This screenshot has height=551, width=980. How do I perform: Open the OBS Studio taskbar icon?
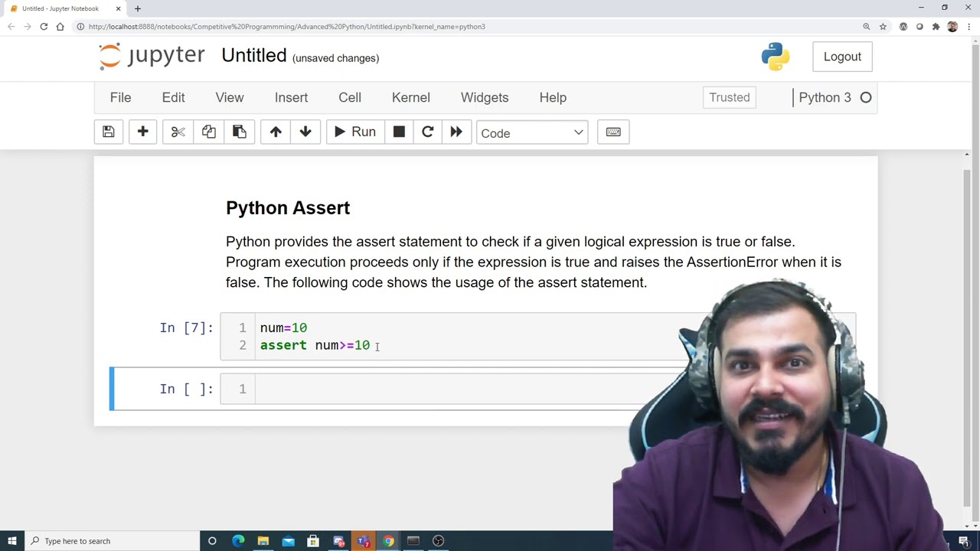pyautogui.click(x=438, y=541)
